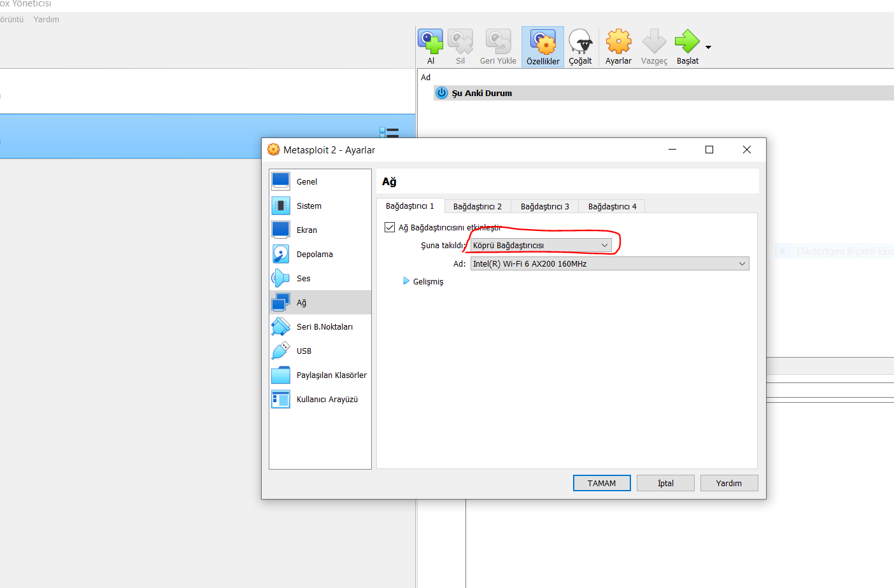Click the Sil snapshot toolbar icon
This screenshot has width=894, height=588.
[x=460, y=46]
